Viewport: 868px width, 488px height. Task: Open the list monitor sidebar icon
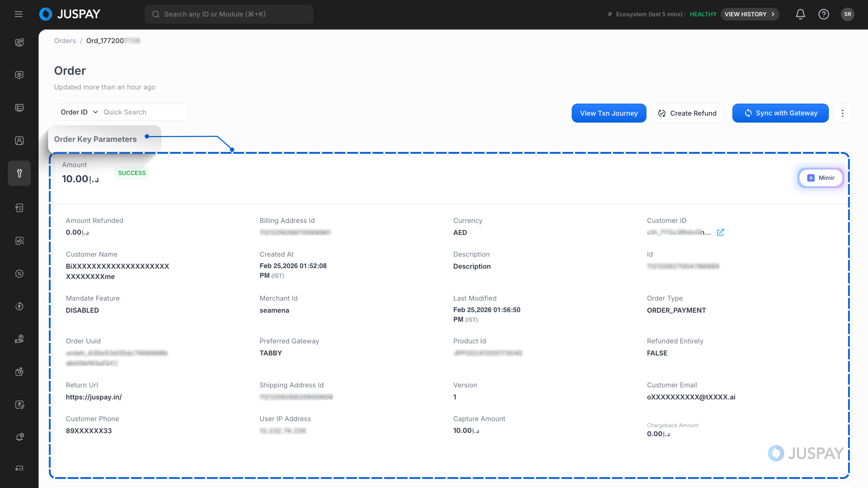pos(19,108)
